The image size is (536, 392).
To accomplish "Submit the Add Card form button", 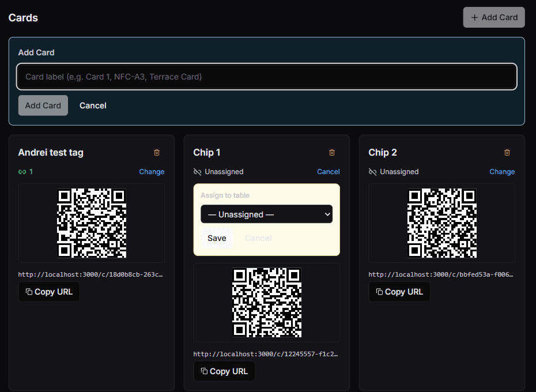I will (x=43, y=105).
